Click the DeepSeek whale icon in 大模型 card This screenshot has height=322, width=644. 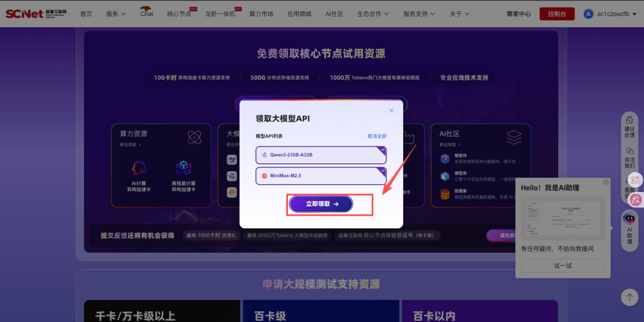coord(232,160)
